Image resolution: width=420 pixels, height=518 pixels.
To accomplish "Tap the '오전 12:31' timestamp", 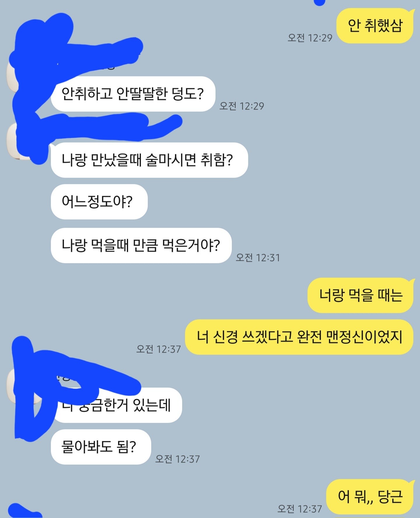I will coord(258,258).
